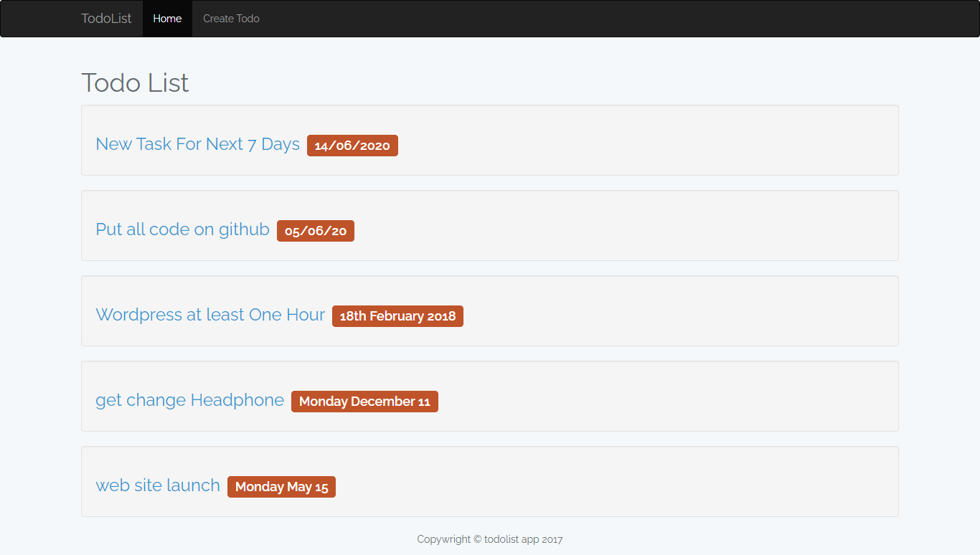Select the 'Wordpress at least One Hour' todo
980x555 pixels.
(210, 315)
